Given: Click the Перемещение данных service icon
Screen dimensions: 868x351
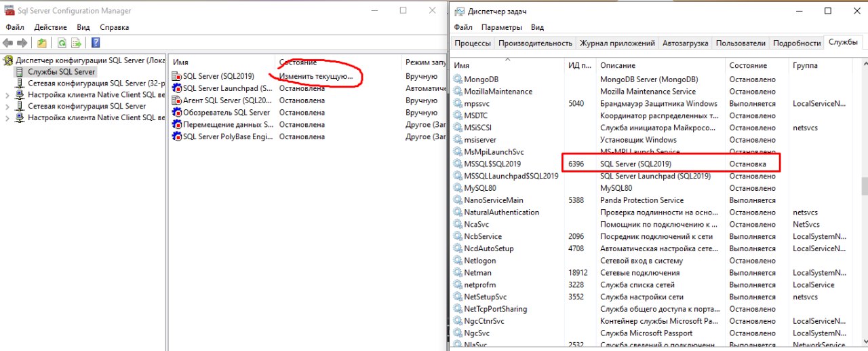Looking at the screenshot, I should pos(177,125).
